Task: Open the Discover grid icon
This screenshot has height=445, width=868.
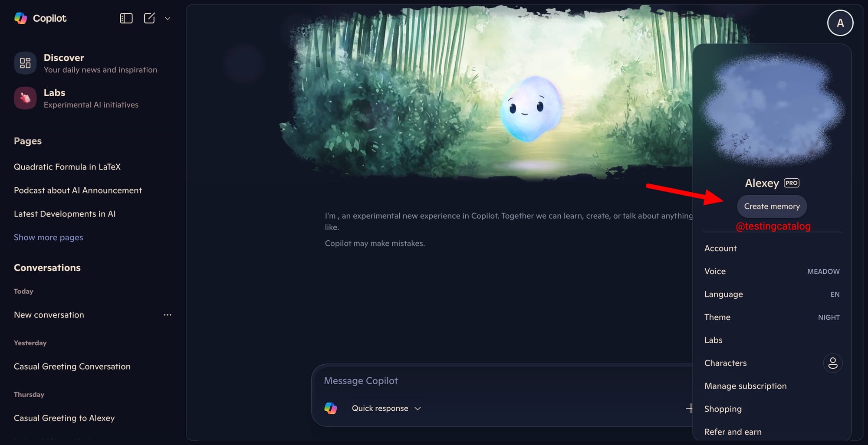Action: (x=25, y=63)
